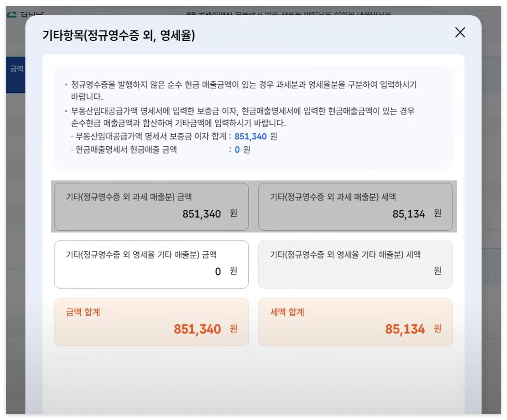Click the 0 원 value inside the 영세율 금액 field
Viewport: 507px width, 420px height.
[x=218, y=272]
